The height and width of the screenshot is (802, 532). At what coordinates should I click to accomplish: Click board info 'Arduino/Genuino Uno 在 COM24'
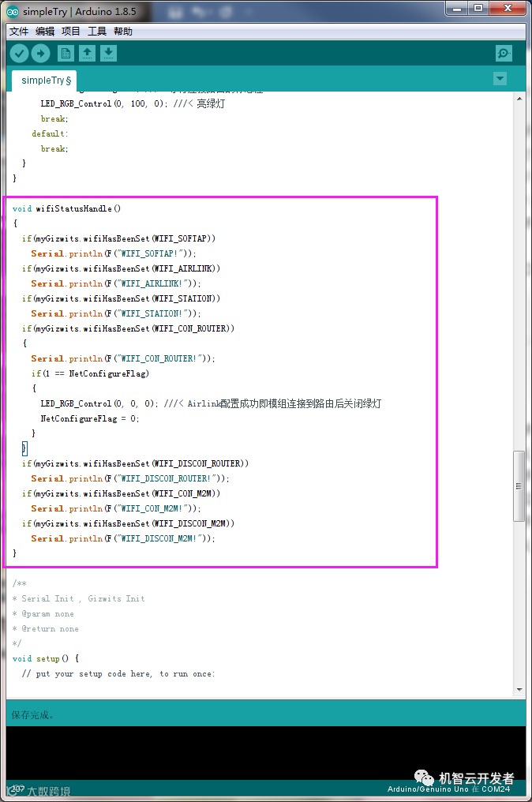(448, 789)
